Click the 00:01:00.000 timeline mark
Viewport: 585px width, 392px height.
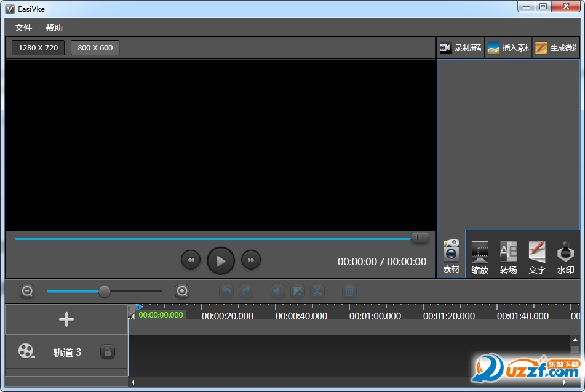tap(375, 316)
